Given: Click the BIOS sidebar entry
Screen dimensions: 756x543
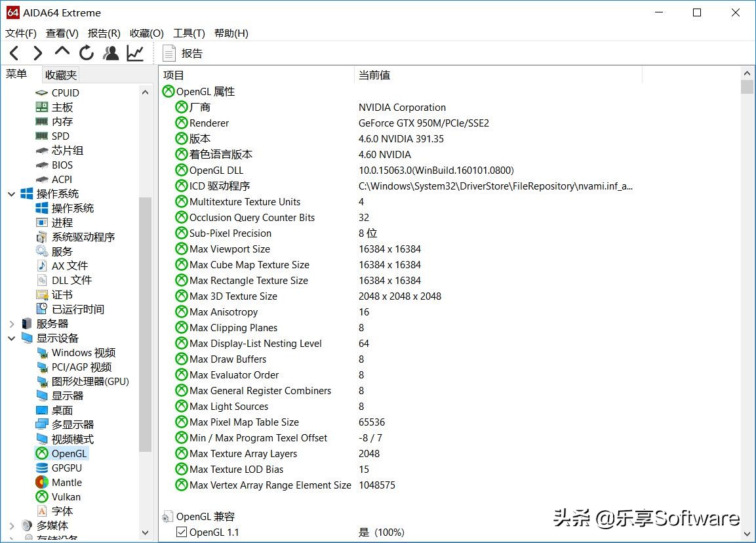Looking at the screenshot, I should [61, 165].
